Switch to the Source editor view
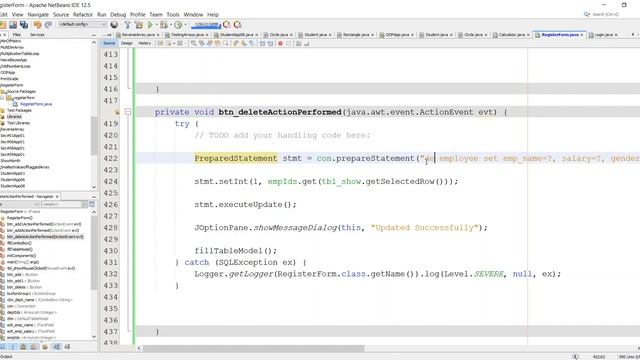The height and width of the screenshot is (360, 640). tap(109, 43)
